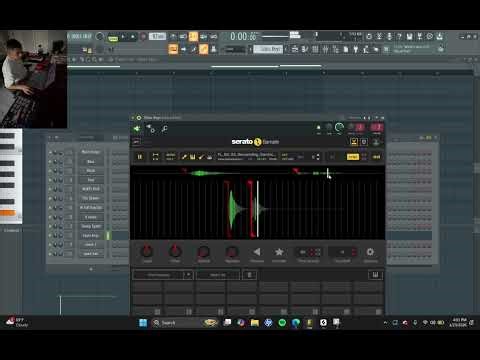The image size is (480, 360).
Task: Click the FL Studio tempo field
Action: click(x=157, y=36)
